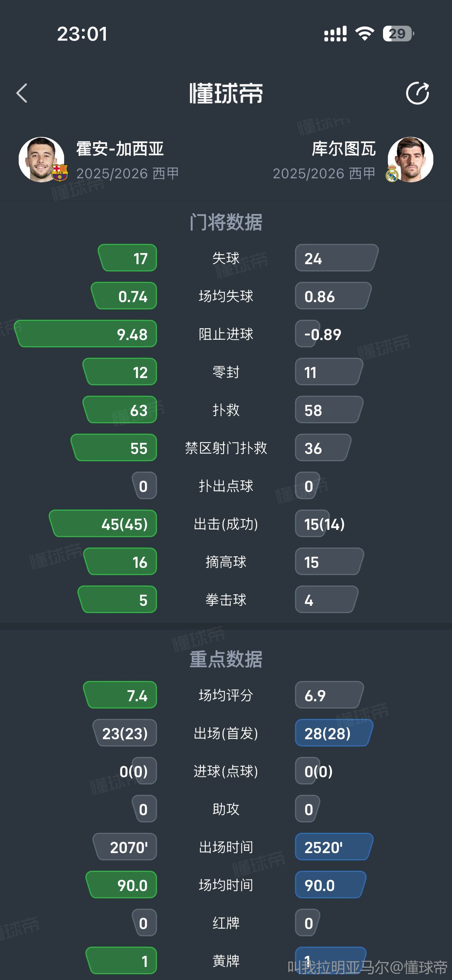The image size is (452, 980).
Task: Tap the cellular signal bars icon
Action: point(335,34)
